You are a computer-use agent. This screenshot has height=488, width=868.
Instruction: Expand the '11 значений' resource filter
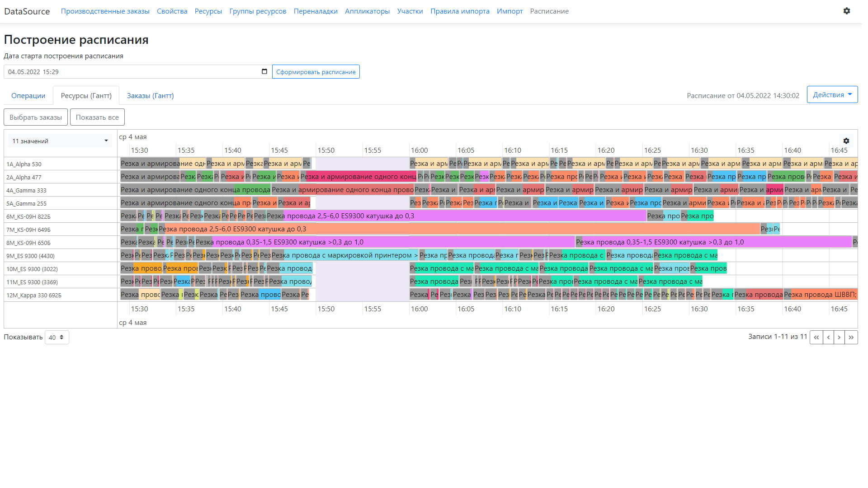60,141
